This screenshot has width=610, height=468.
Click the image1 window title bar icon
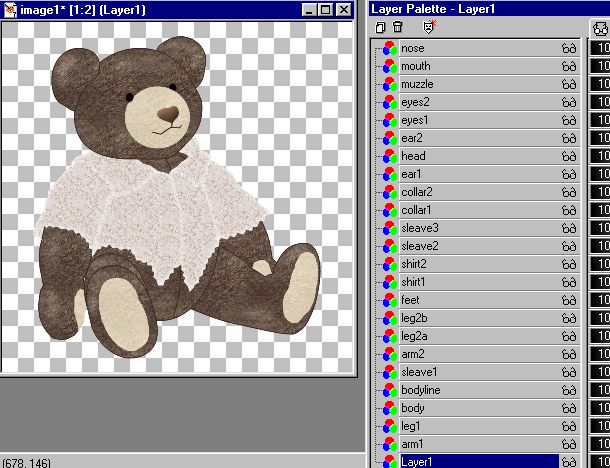click(9, 10)
